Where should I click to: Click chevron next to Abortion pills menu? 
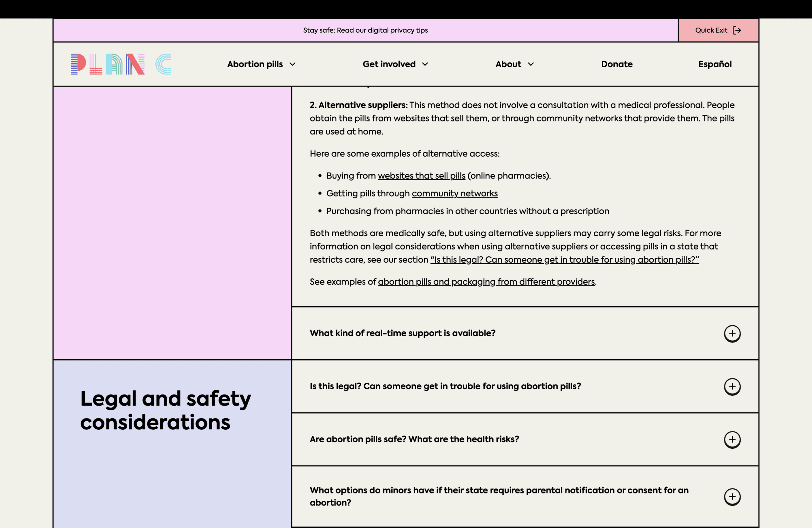click(292, 64)
